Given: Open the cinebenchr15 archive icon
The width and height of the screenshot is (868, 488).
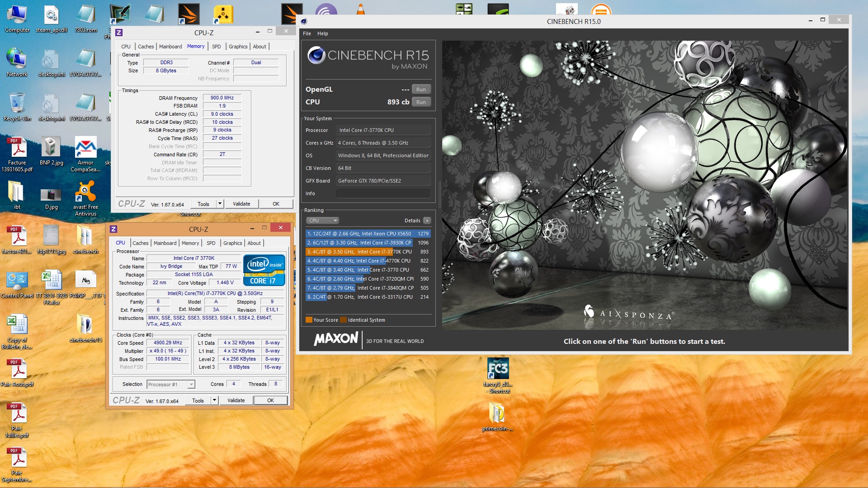Looking at the screenshot, I should tap(85, 328).
